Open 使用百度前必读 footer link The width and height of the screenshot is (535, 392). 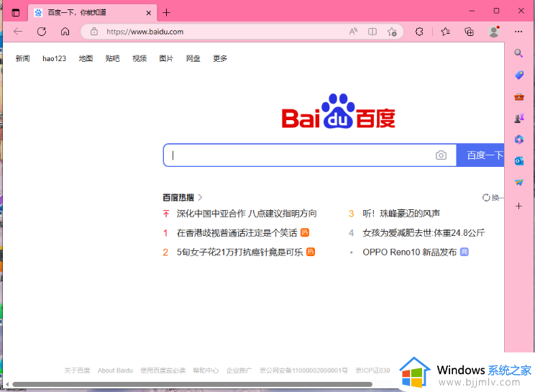point(163,370)
